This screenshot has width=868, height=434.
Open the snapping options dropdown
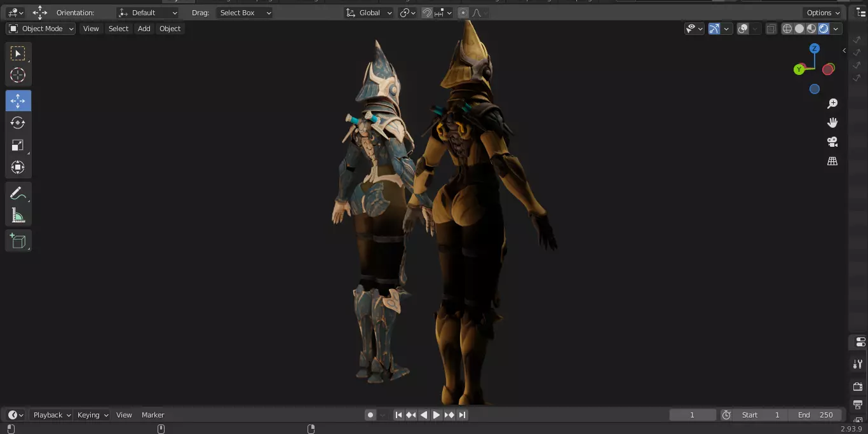[x=444, y=13]
